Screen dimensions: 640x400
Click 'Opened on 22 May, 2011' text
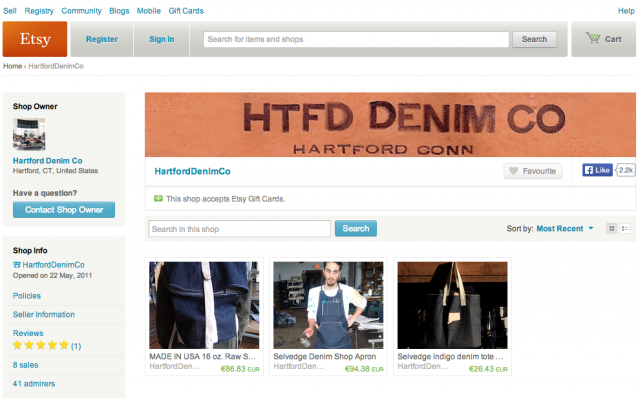point(52,276)
